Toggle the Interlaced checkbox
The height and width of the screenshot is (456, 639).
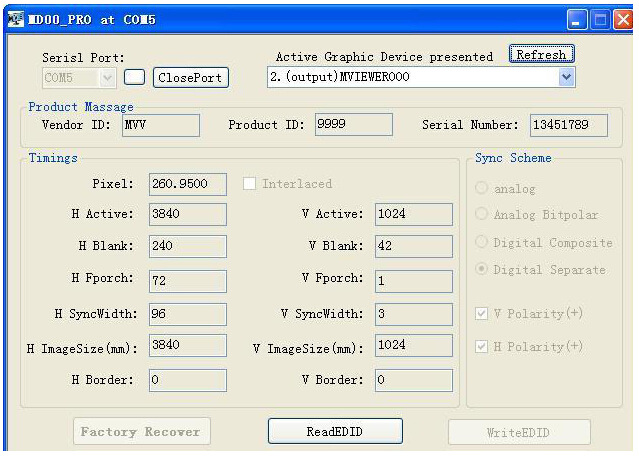250,184
